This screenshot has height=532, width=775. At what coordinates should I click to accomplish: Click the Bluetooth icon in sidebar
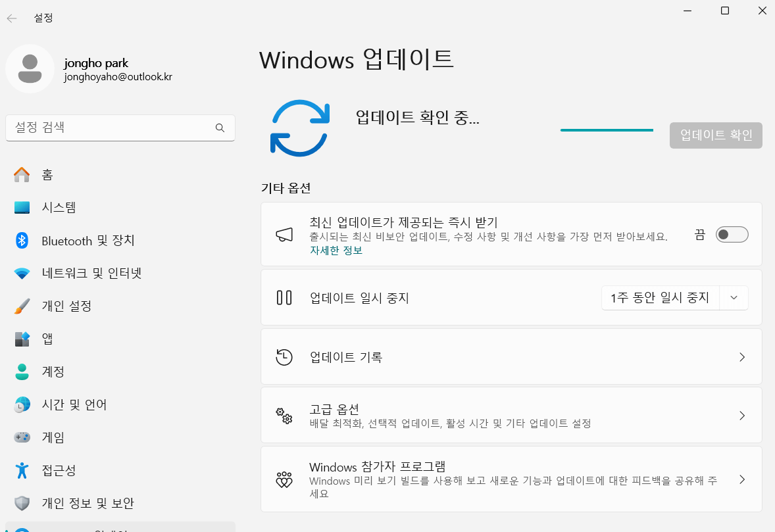tap(22, 241)
